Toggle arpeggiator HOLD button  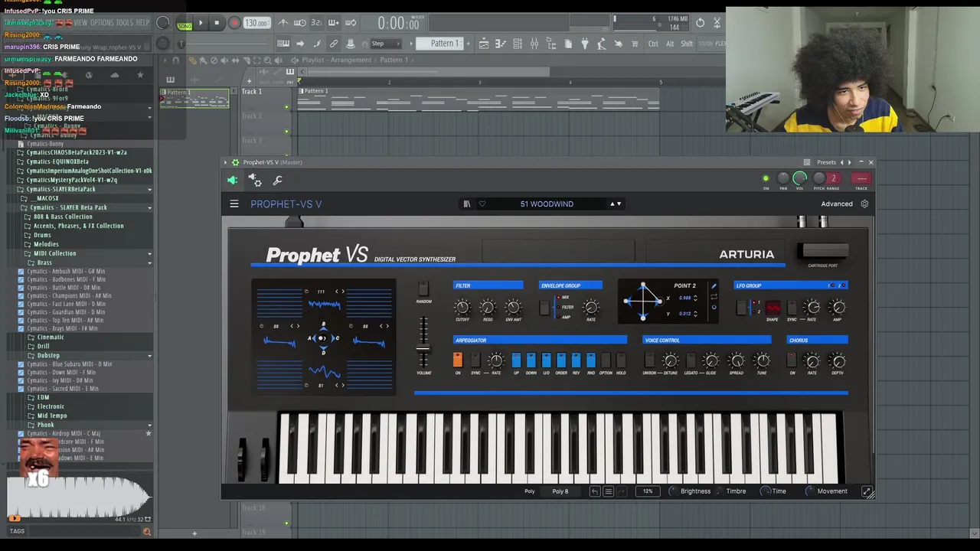coord(621,360)
